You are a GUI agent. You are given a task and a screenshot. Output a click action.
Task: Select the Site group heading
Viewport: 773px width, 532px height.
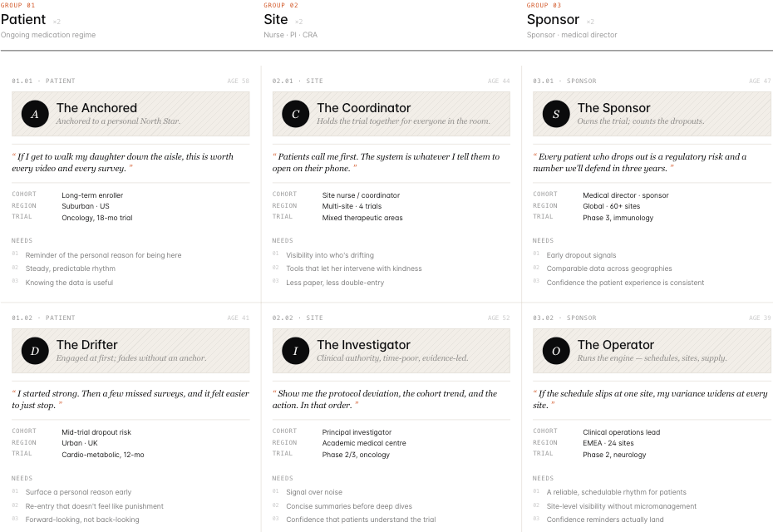click(x=276, y=20)
